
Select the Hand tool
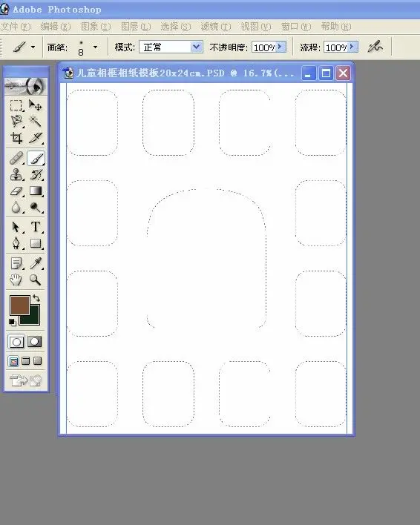[16, 280]
